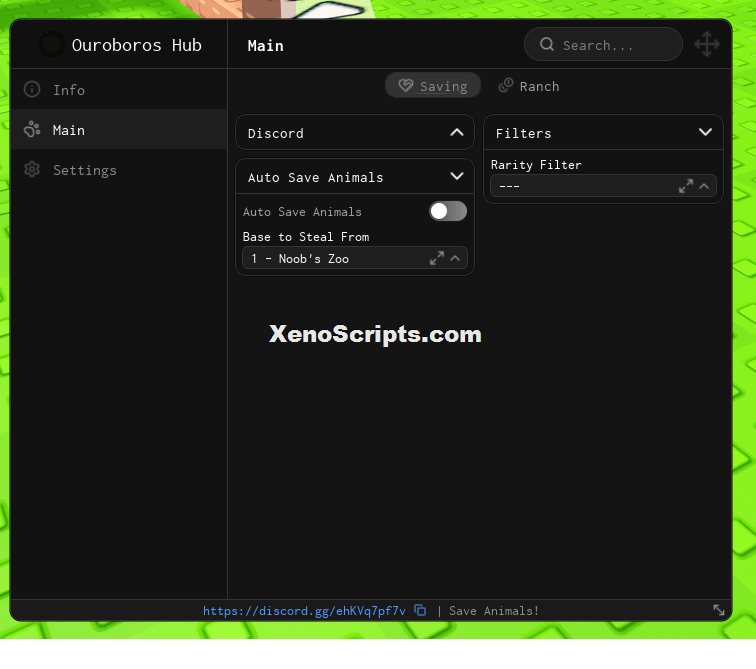
Task: Open the Base to Steal From dropdown
Action: pos(355,258)
